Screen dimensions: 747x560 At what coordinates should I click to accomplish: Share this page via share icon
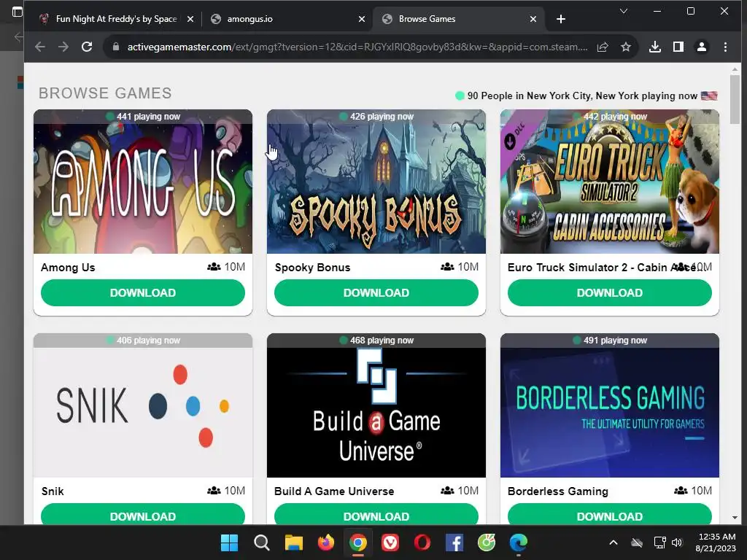[x=603, y=47]
